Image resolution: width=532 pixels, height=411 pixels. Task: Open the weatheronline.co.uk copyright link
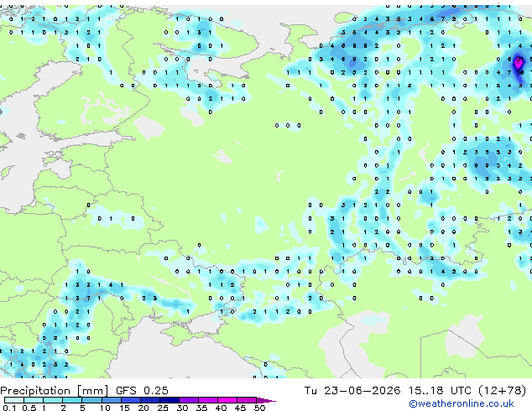(462, 403)
